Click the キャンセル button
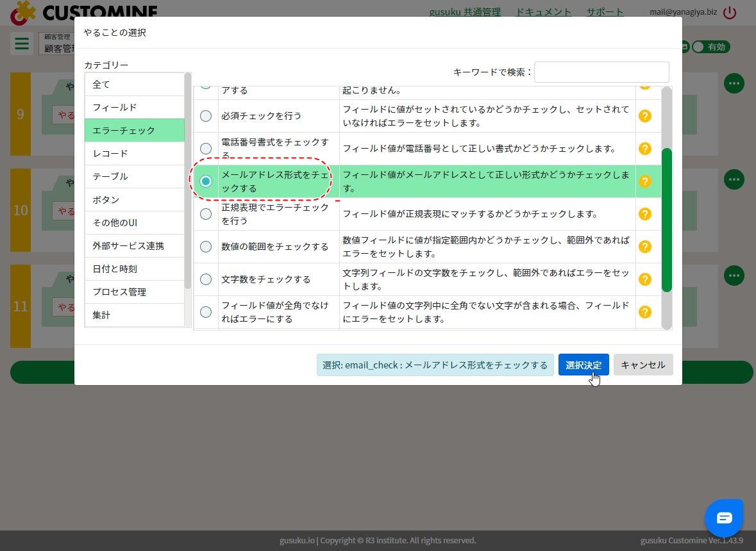 coord(643,365)
